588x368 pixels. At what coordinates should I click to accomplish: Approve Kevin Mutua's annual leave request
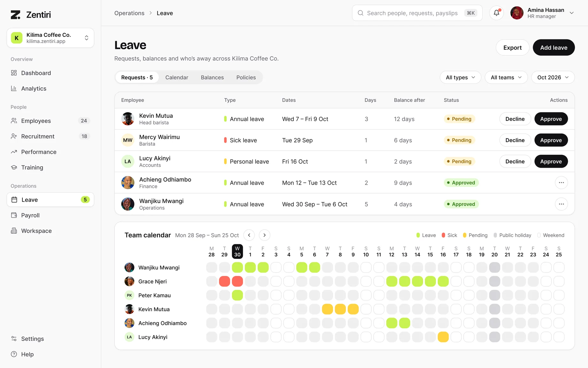pyautogui.click(x=551, y=119)
